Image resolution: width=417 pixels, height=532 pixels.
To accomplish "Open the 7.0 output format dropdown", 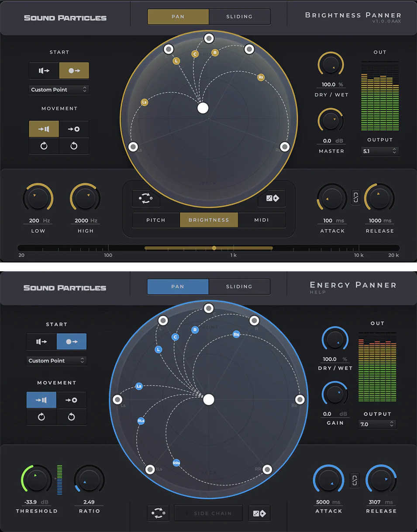I will tap(377, 424).
